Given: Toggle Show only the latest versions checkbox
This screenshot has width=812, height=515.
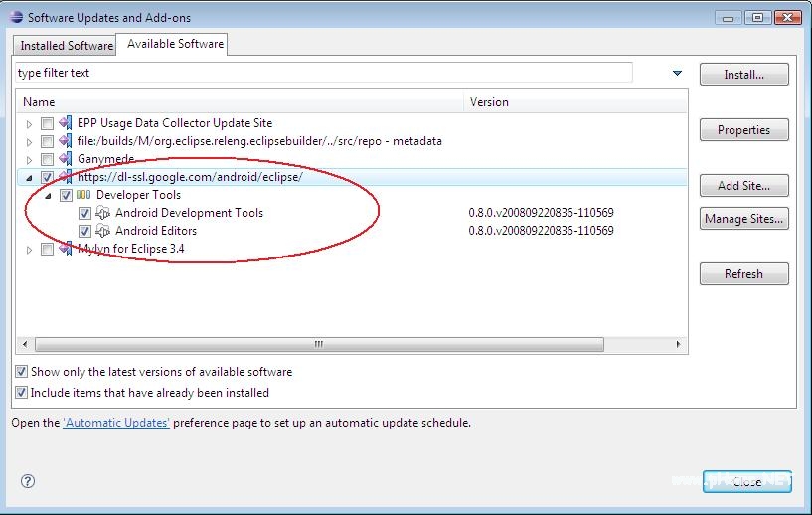Looking at the screenshot, I should point(21,372).
